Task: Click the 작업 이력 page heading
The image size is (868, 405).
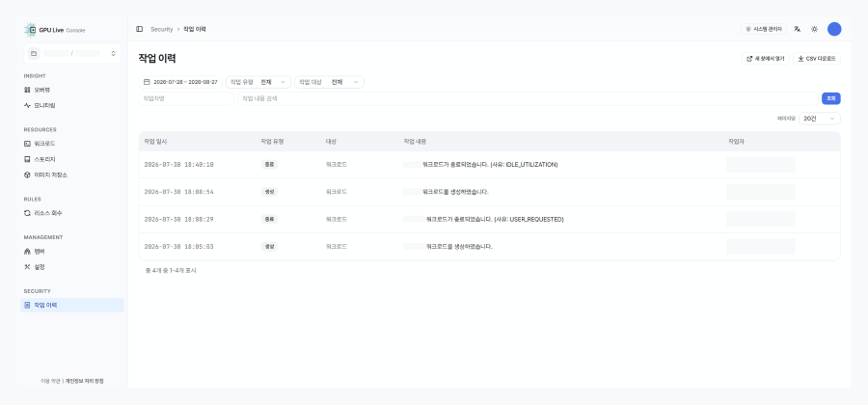Action: coord(157,59)
